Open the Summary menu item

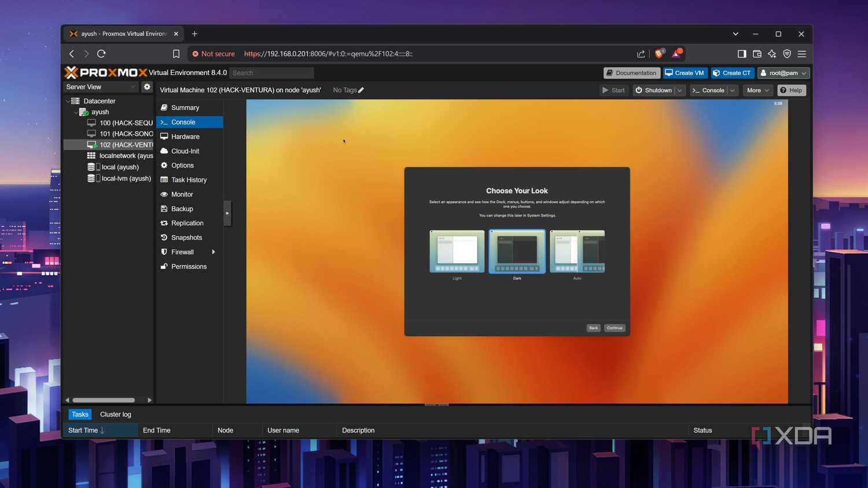(190, 108)
